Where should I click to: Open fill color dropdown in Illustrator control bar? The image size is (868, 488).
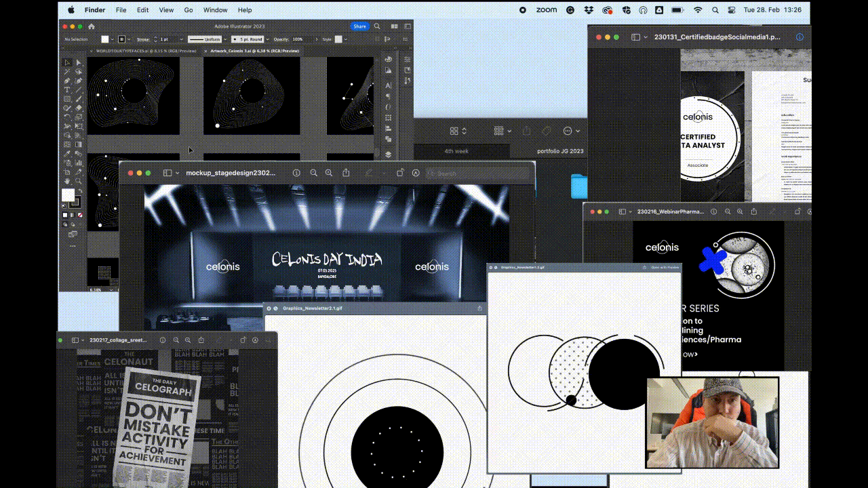click(113, 39)
